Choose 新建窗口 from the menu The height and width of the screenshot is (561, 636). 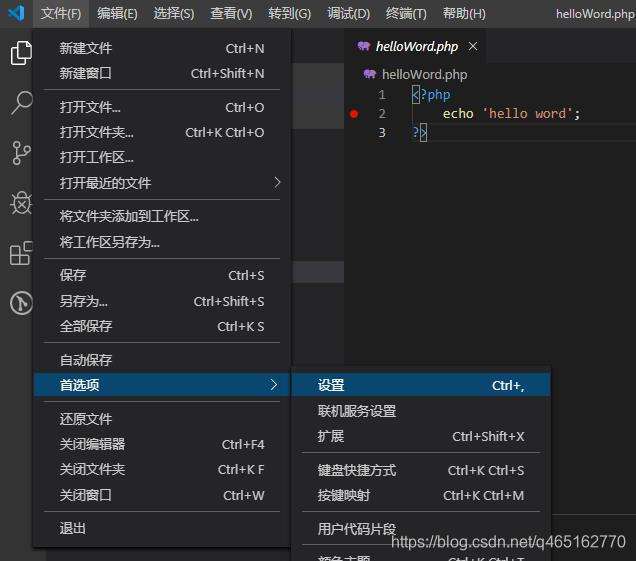(x=162, y=73)
